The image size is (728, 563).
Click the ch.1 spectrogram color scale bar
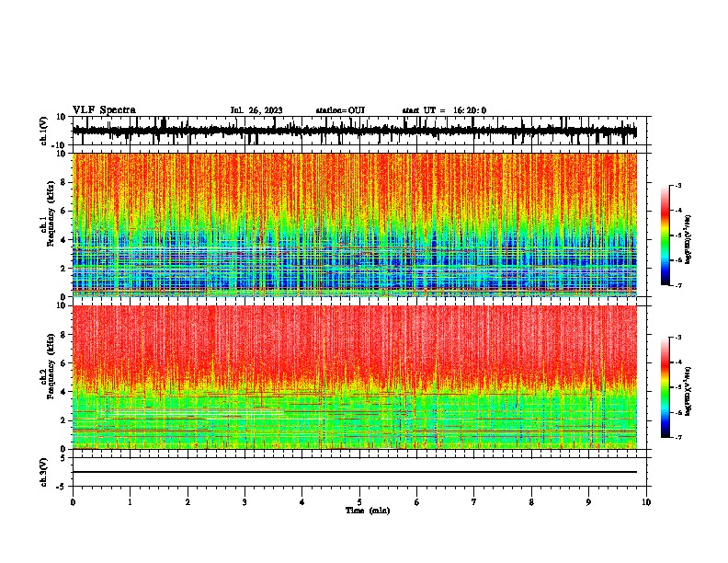(x=665, y=236)
